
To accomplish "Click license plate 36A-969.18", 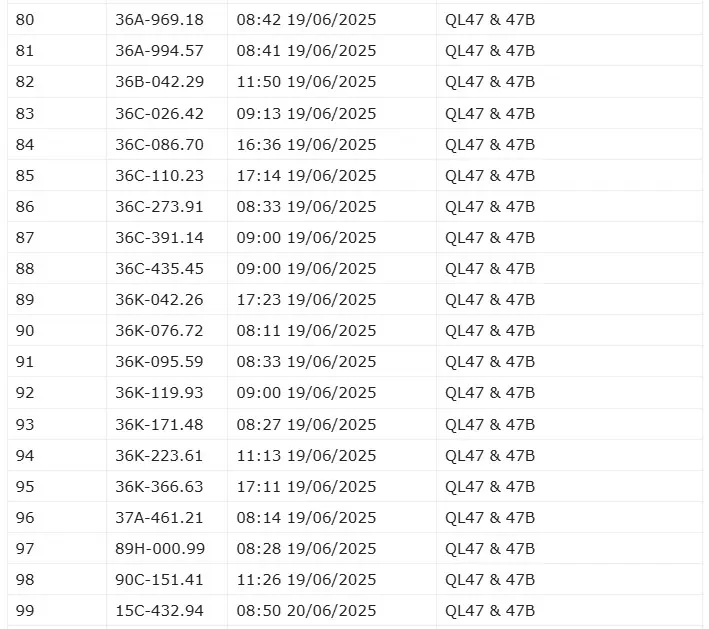I will coord(159,20).
